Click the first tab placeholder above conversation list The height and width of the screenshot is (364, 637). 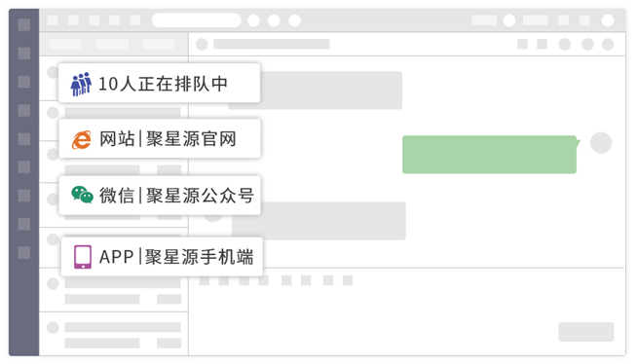click(65, 44)
